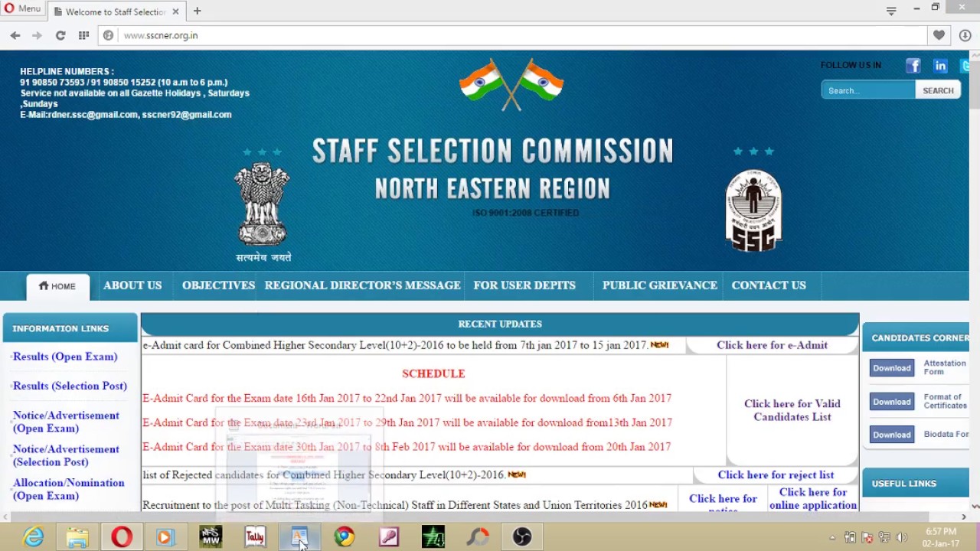Click E-Admit Card 16th Jan 2017 schedule line

tap(407, 398)
